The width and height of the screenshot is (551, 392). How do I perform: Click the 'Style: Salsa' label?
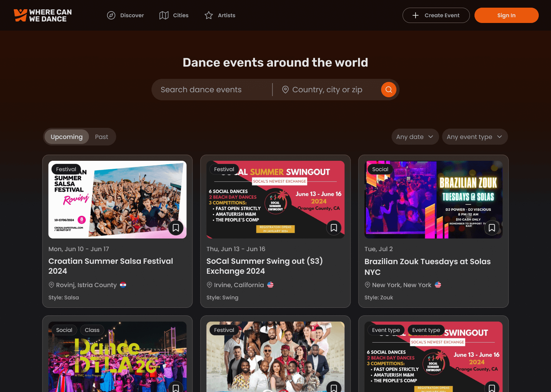click(64, 297)
